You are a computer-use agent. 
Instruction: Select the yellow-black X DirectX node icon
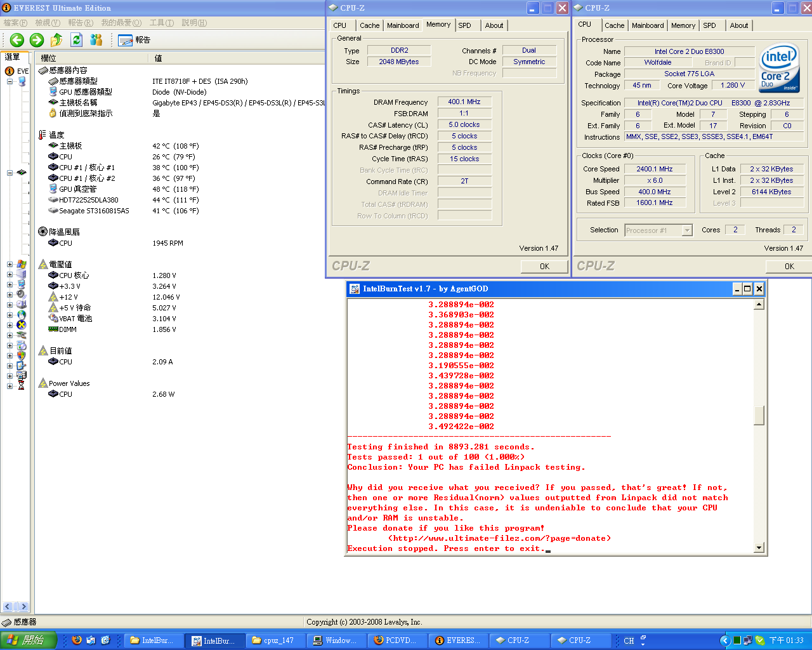22,325
